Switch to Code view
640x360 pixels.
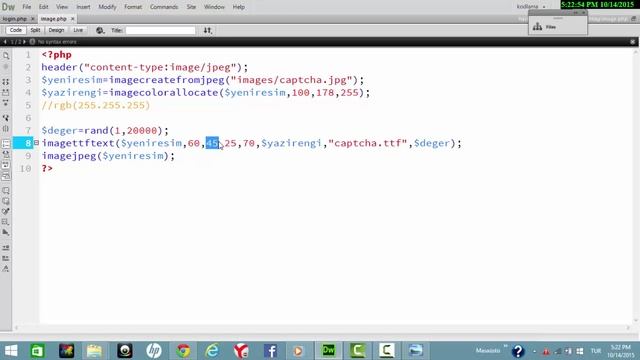tap(16, 30)
